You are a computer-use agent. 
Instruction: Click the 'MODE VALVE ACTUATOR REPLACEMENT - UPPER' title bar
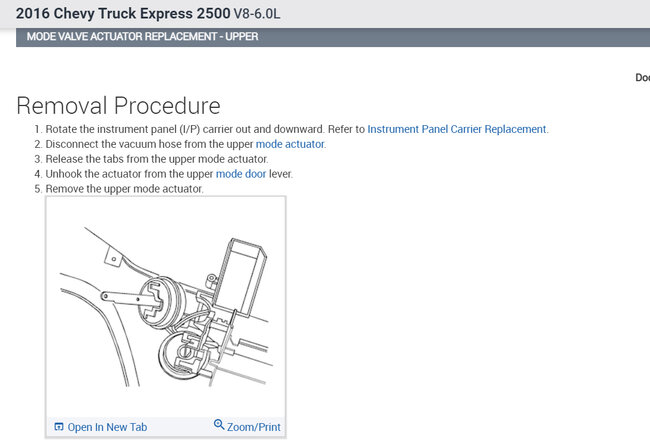(x=333, y=37)
